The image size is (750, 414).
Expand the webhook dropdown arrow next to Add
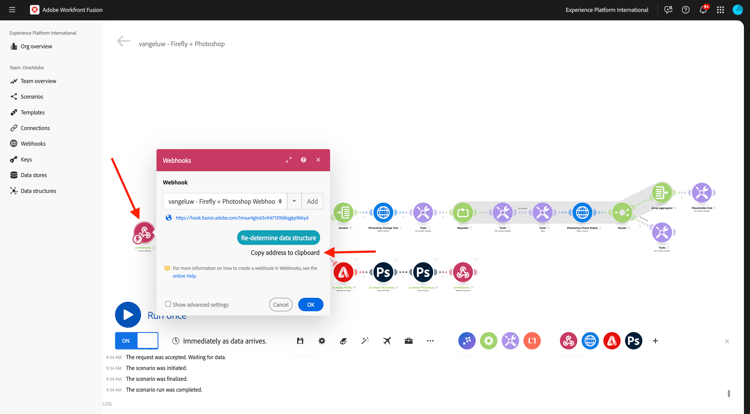pyautogui.click(x=294, y=201)
